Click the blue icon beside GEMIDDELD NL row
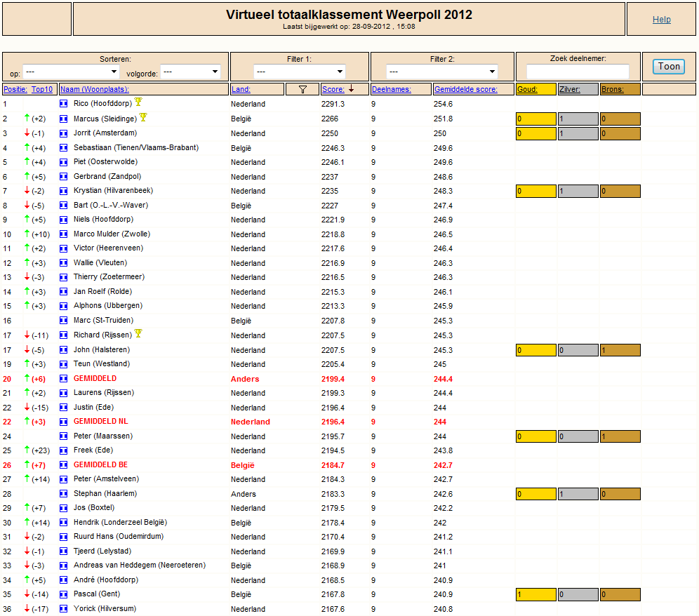This screenshot has height=616, width=699. (63, 422)
